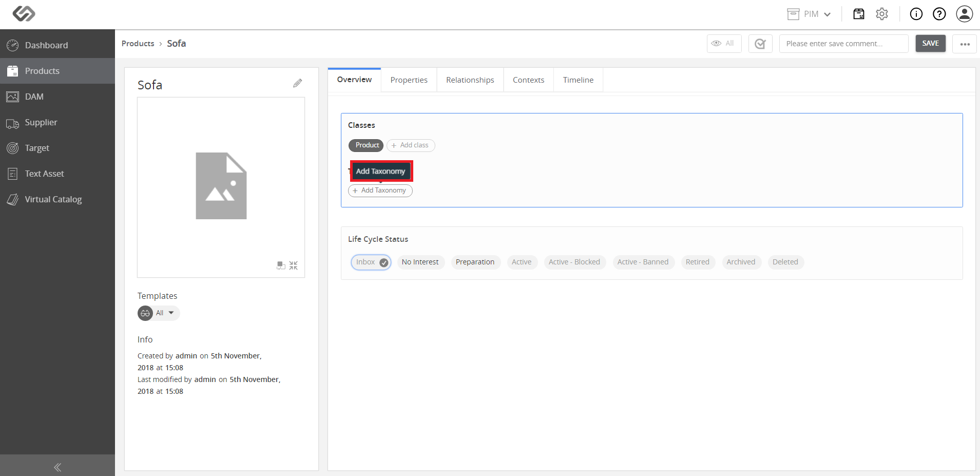Viewport: 980px width, 476px height.
Task: Open the help question mark icon
Action: tap(939, 14)
